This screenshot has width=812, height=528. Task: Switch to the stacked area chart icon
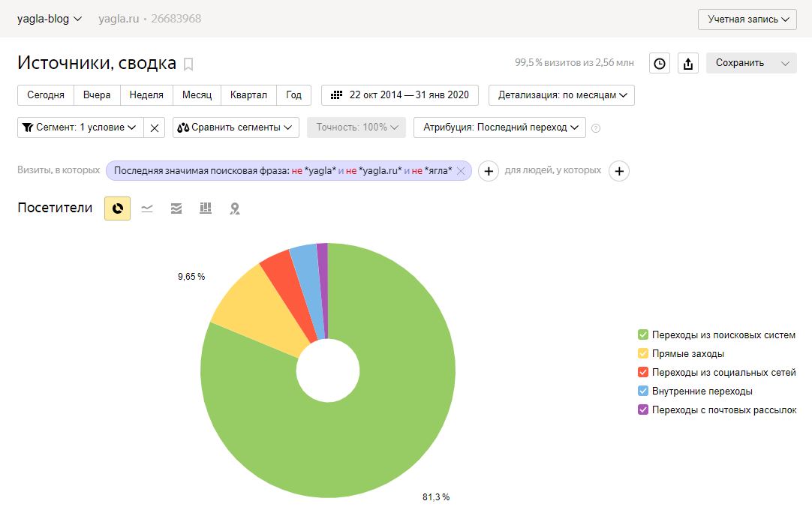(176, 208)
